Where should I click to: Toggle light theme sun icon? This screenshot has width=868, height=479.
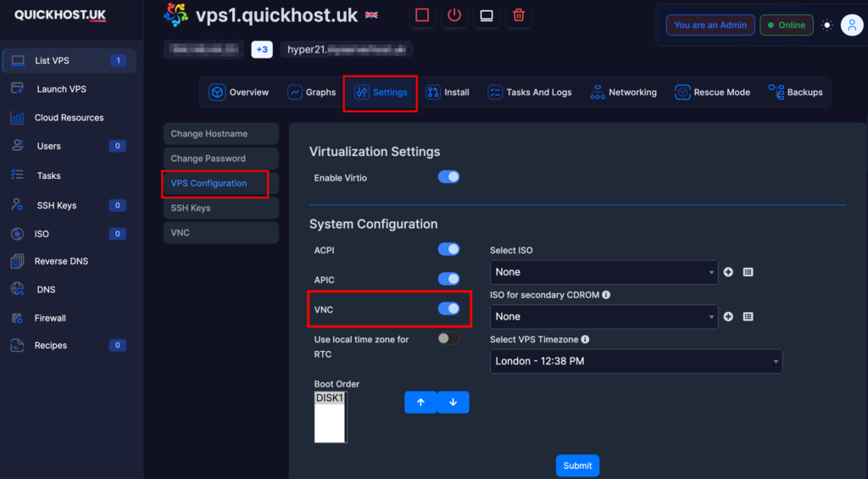coord(827,25)
